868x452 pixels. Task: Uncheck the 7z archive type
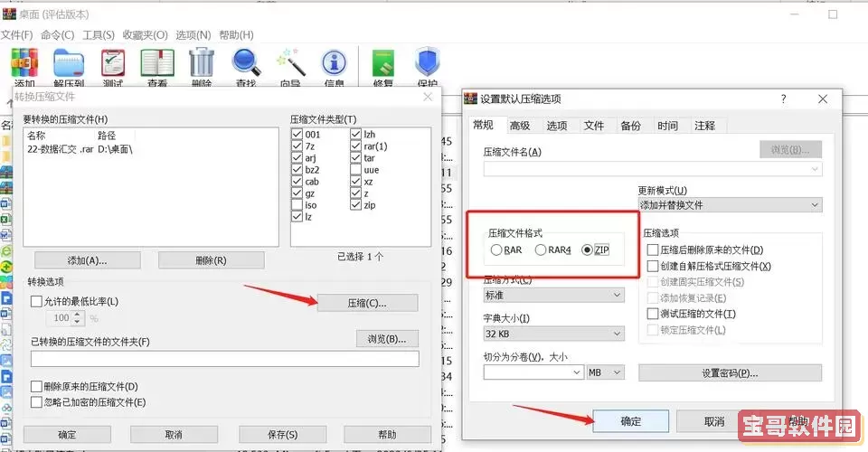[297, 146]
